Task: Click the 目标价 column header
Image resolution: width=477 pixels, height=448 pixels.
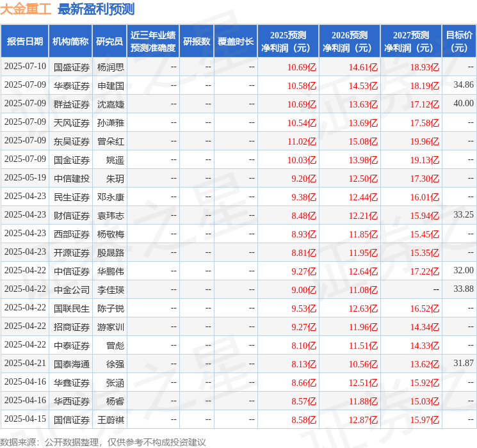Action: 459,41
